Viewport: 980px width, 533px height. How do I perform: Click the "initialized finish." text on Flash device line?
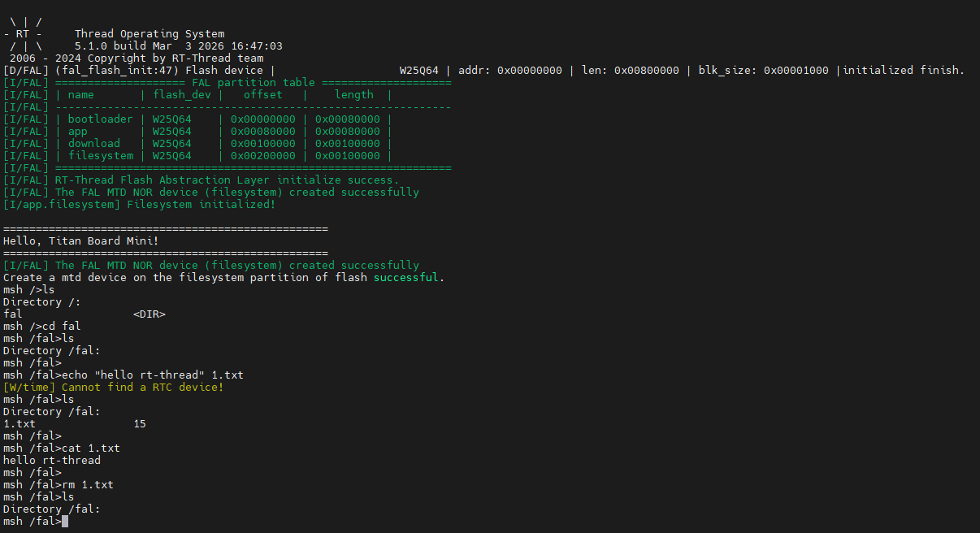[903, 70]
